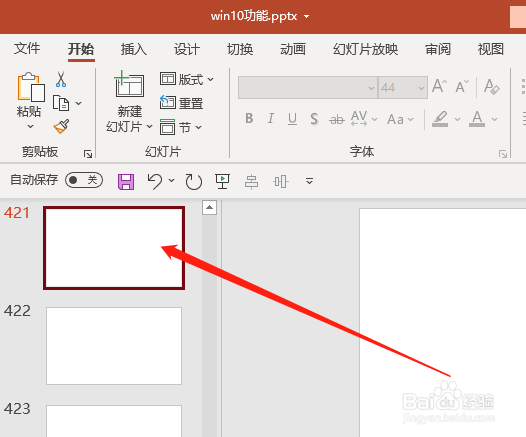
Task: Reset the slide with 重置
Action: [x=181, y=103]
